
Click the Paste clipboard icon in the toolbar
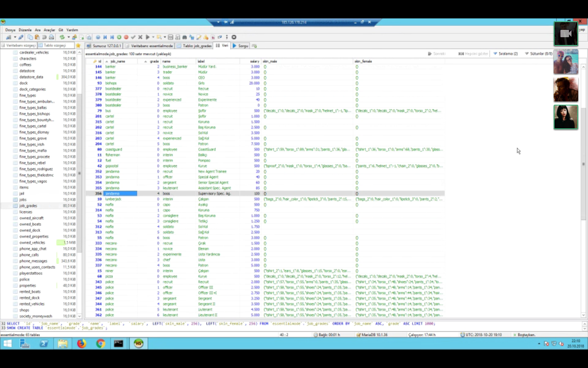click(x=37, y=37)
